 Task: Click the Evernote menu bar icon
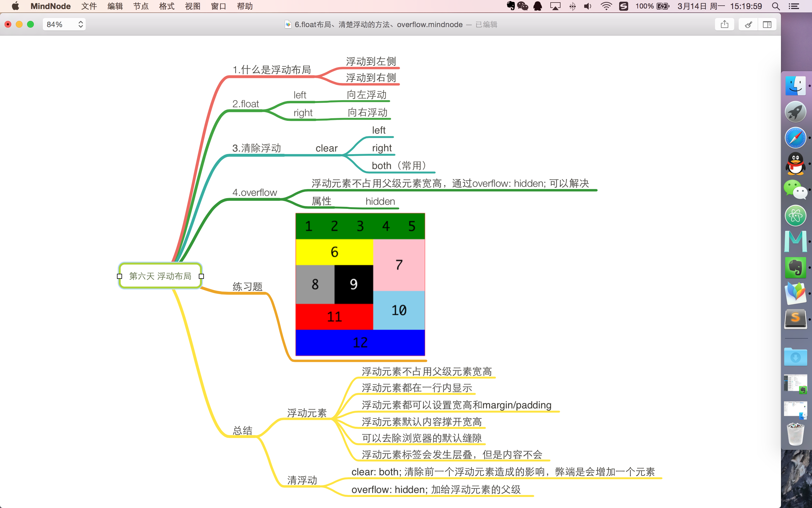pos(511,6)
